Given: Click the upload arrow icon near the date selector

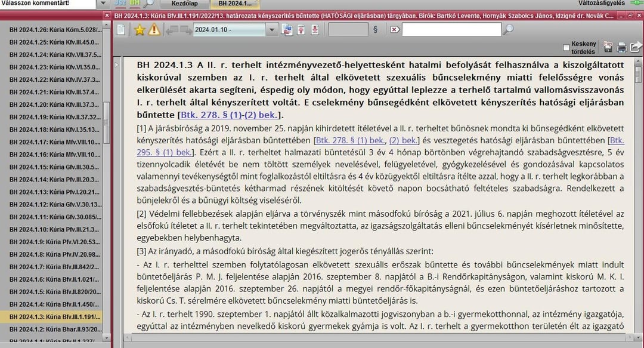Looking at the screenshot, I should pos(301,31).
